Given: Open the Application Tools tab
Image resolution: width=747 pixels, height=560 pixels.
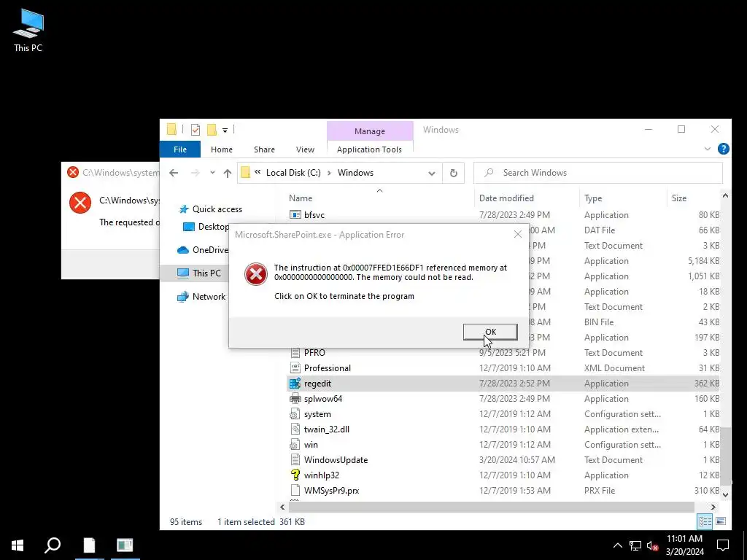Looking at the screenshot, I should pyautogui.click(x=369, y=149).
